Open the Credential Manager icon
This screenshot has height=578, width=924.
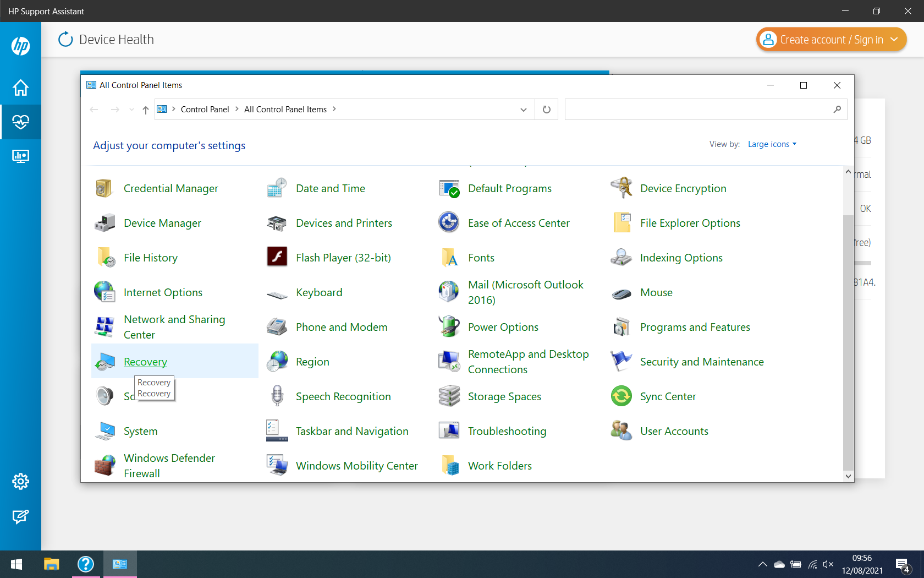(x=104, y=188)
